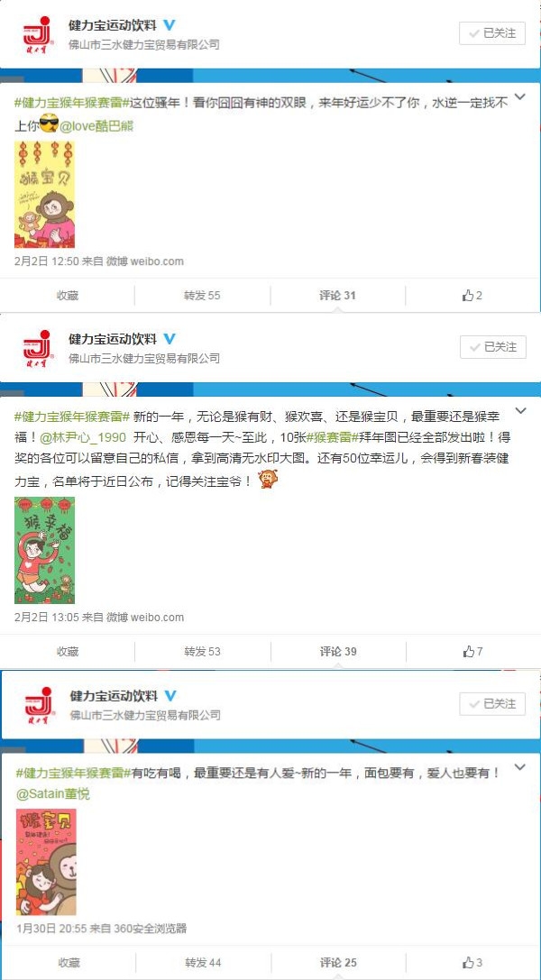Open 转发 53 reposts on second post
This screenshot has width=541, height=980.
(x=202, y=652)
